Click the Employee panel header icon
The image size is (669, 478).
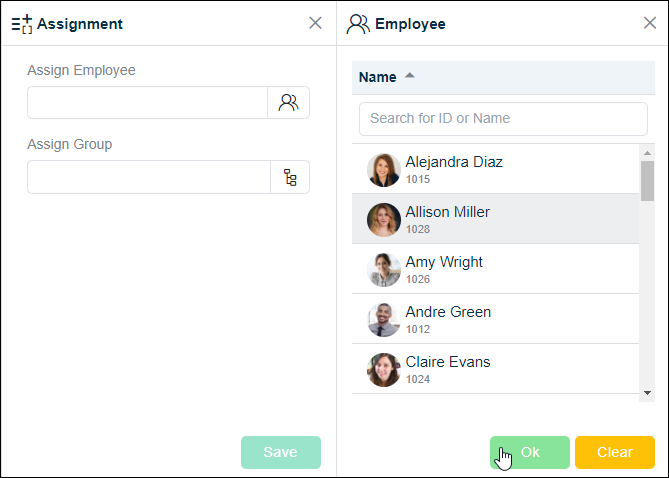pyautogui.click(x=358, y=24)
